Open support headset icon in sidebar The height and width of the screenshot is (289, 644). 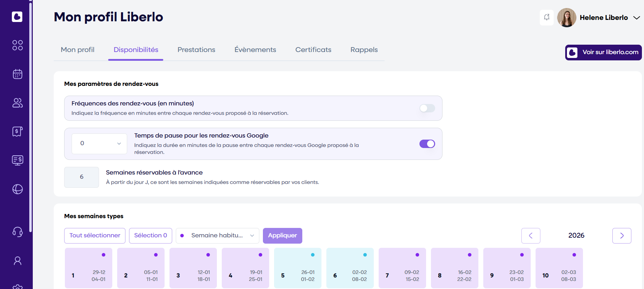17,232
